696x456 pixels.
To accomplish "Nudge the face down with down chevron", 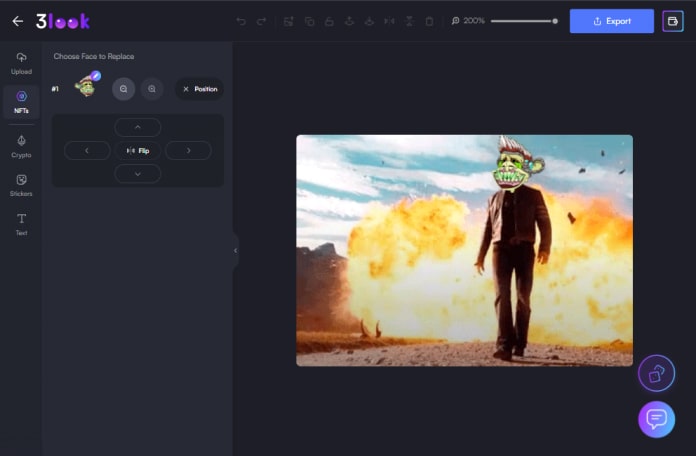I will pos(138,174).
